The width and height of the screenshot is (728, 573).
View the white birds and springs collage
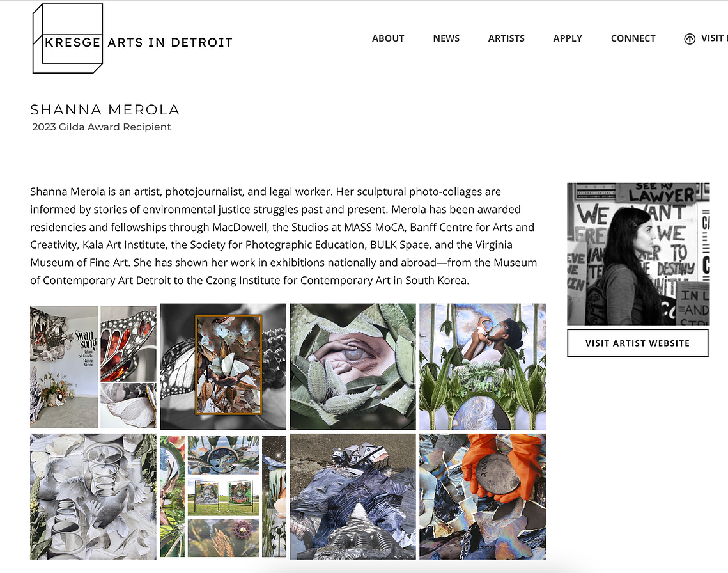pyautogui.click(x=93, y=496)
